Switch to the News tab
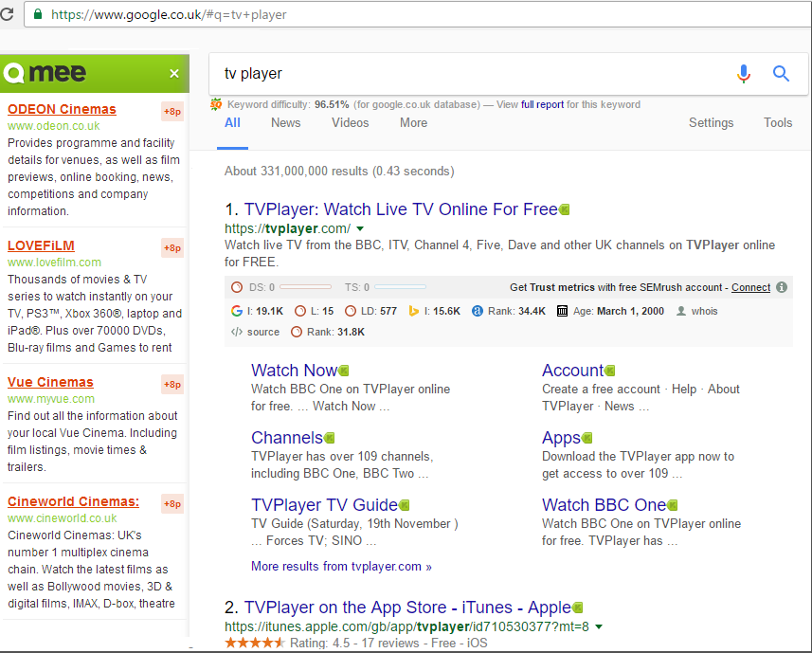The width and height of the screenshot is (812, 653). (x=286, y=122)
